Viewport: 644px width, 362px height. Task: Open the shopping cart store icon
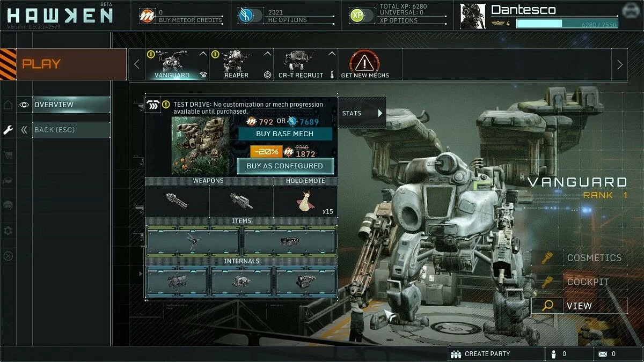point(8,156)
